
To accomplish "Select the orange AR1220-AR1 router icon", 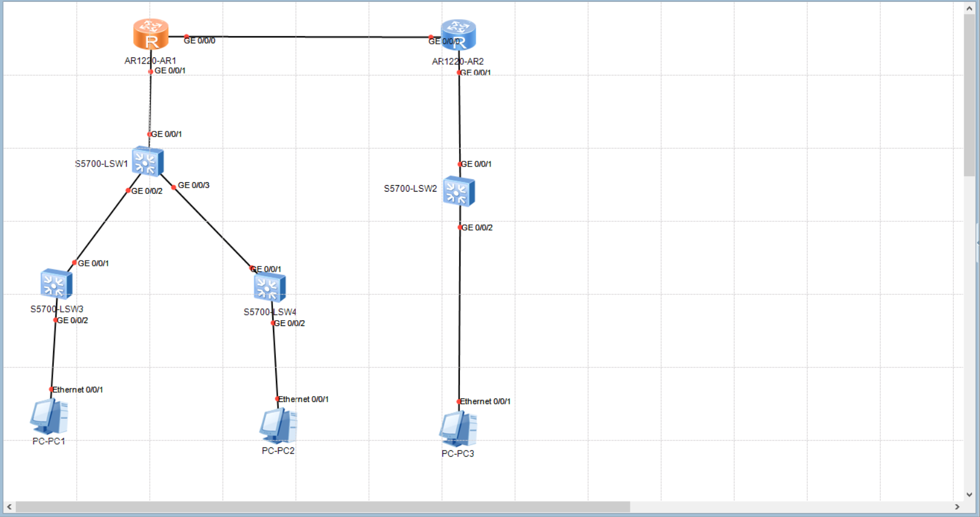I will point(151,34).
